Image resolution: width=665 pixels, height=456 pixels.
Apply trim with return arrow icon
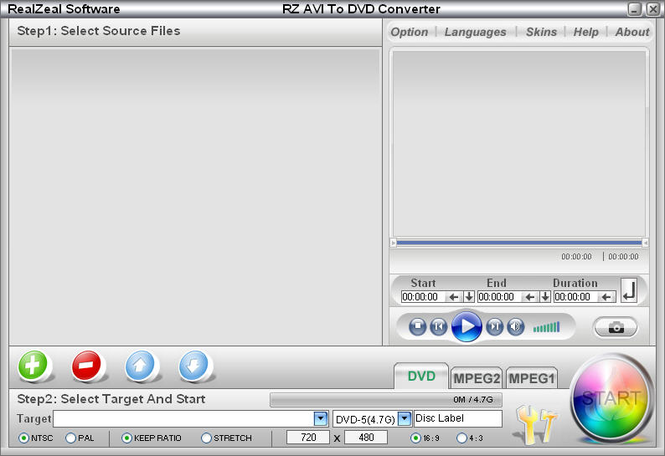click(x=629, y=291)
